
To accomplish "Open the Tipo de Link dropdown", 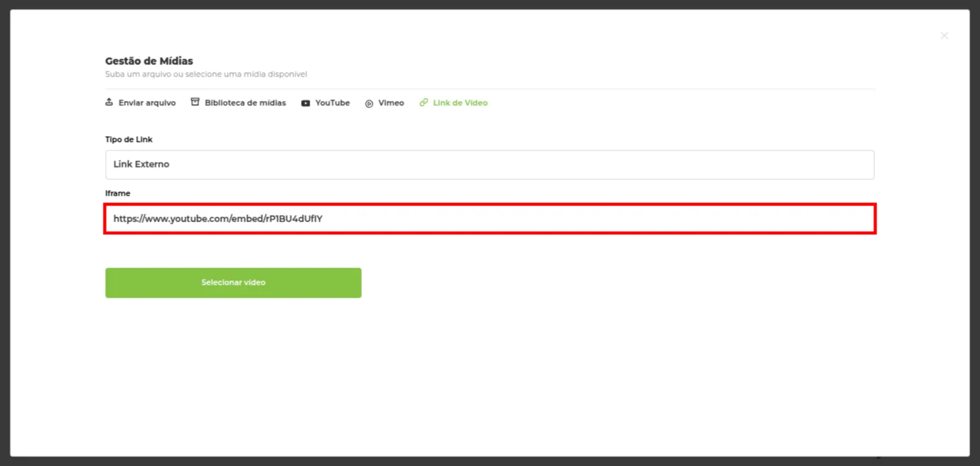I will pyautogui.click(x=489, y=164).
